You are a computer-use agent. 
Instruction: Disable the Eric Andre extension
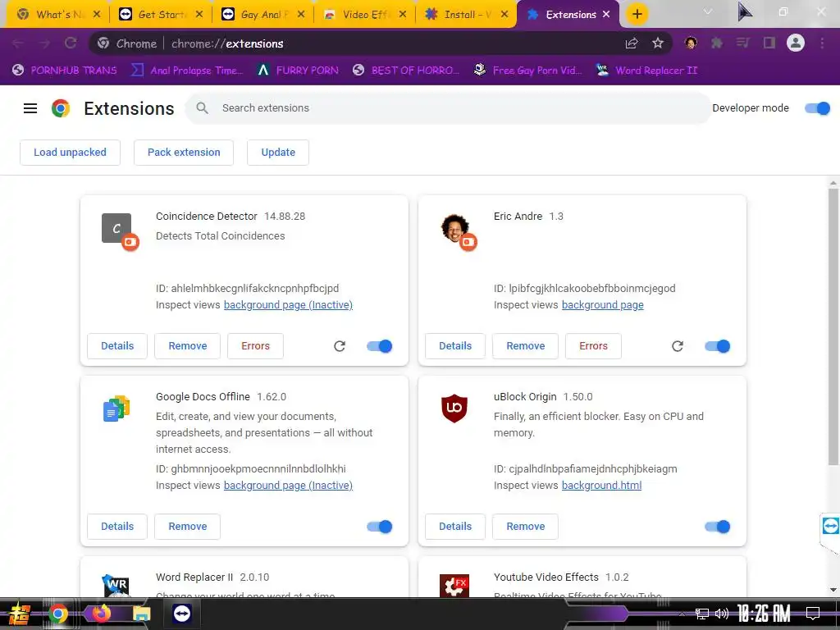tap(717, 346)
